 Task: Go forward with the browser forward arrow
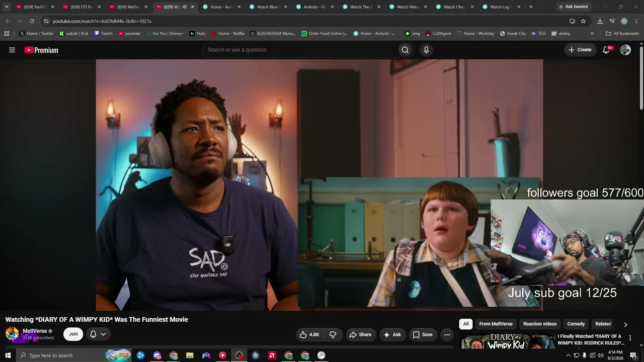(x=20, y=21)
